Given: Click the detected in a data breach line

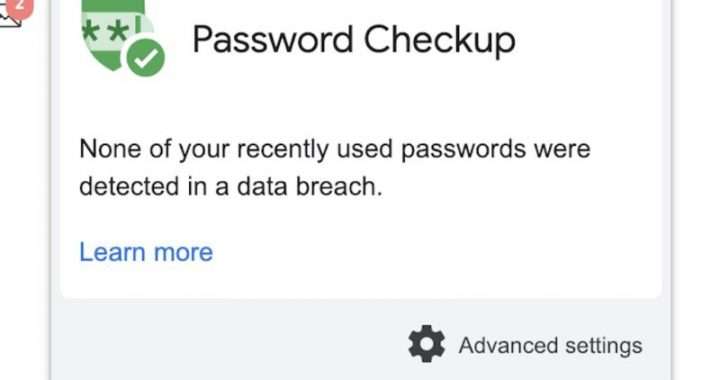Looking at the screenshot, I should 231,187.
